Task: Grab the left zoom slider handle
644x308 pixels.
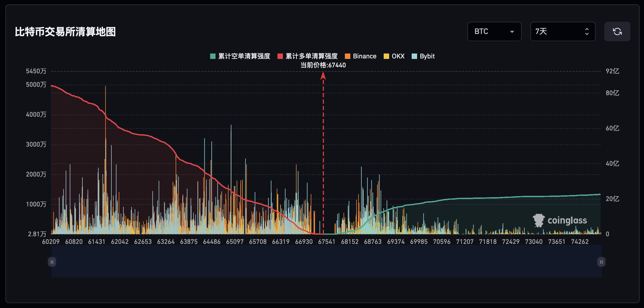Action: click(52, 262)
